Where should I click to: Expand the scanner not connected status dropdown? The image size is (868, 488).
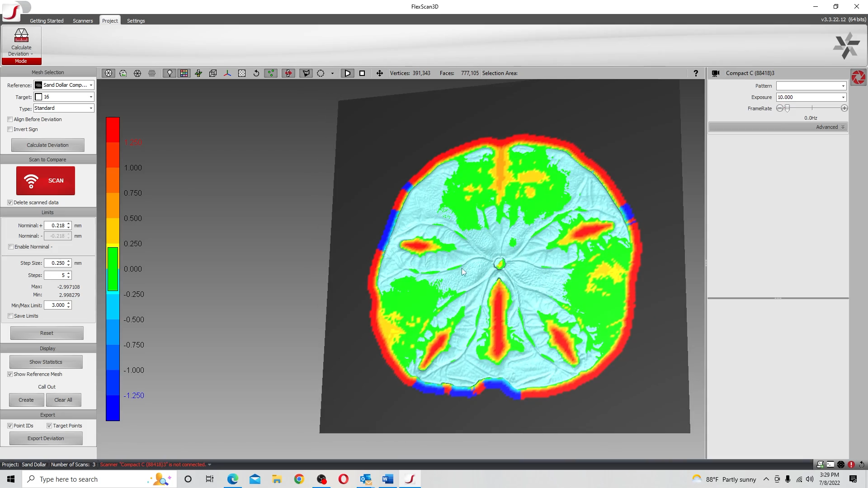tap(209, 465)
